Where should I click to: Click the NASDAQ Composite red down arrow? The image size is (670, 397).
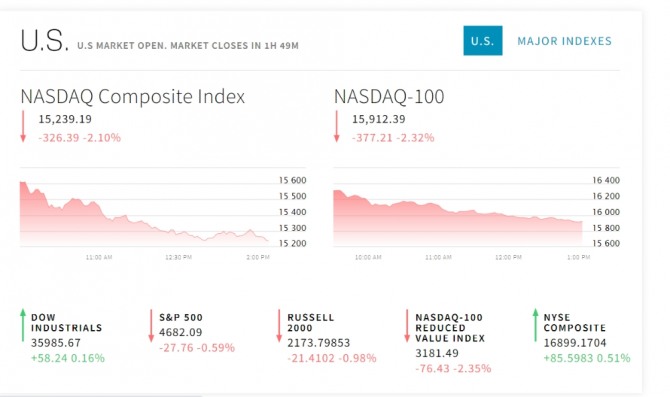click(x=23, y=126)
